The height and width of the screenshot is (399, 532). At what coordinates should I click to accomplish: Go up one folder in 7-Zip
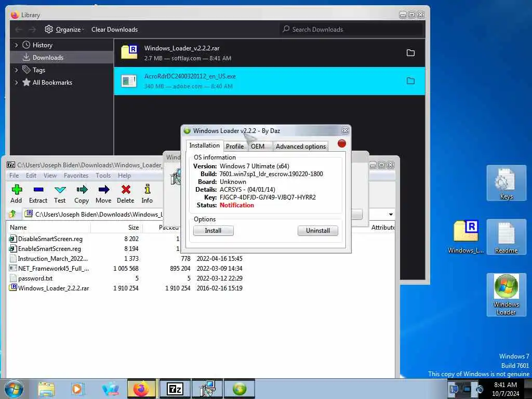pyautogui.click(x=12, y=214)
